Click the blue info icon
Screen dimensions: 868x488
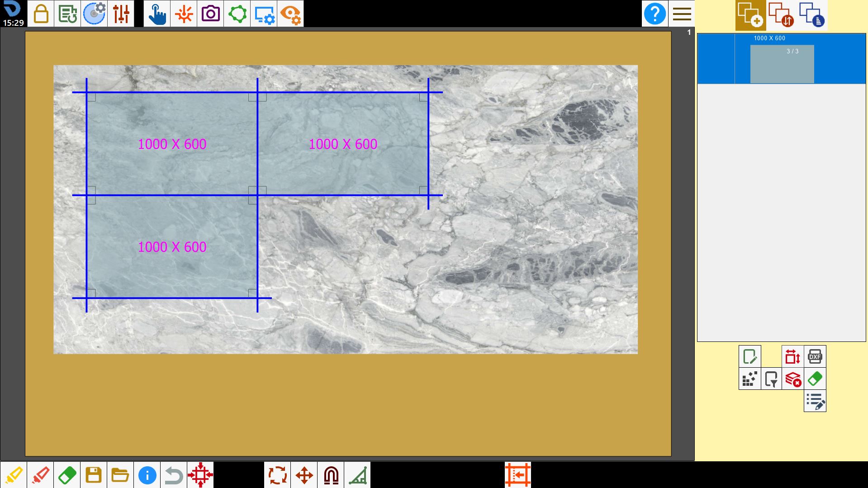tap(147, 475)
